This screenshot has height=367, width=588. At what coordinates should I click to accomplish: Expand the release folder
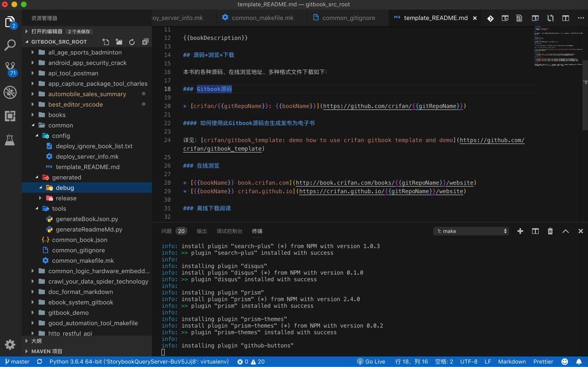point(66,198)
